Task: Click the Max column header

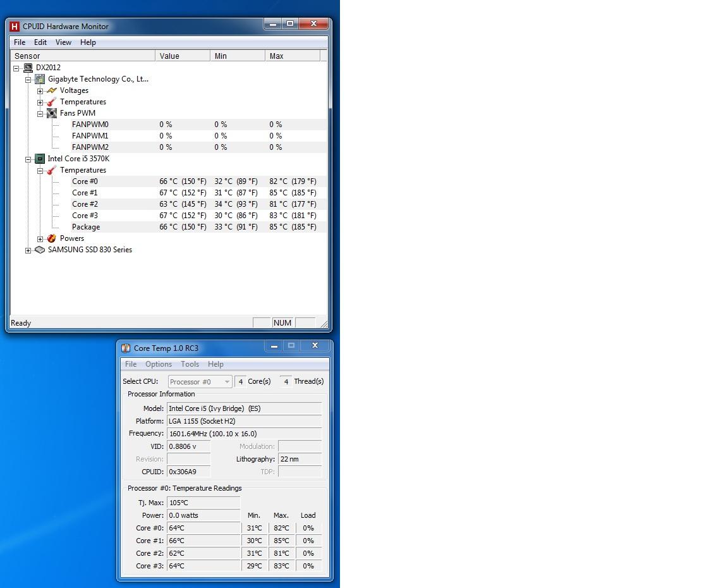Action: (x=293, y=56)
